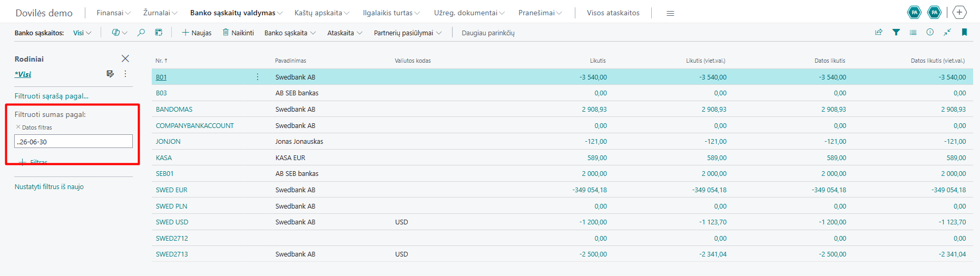Open the Kaštų apskaita menu
The width and height of the screenshot is (980, 276).
[x=322, y=13]
